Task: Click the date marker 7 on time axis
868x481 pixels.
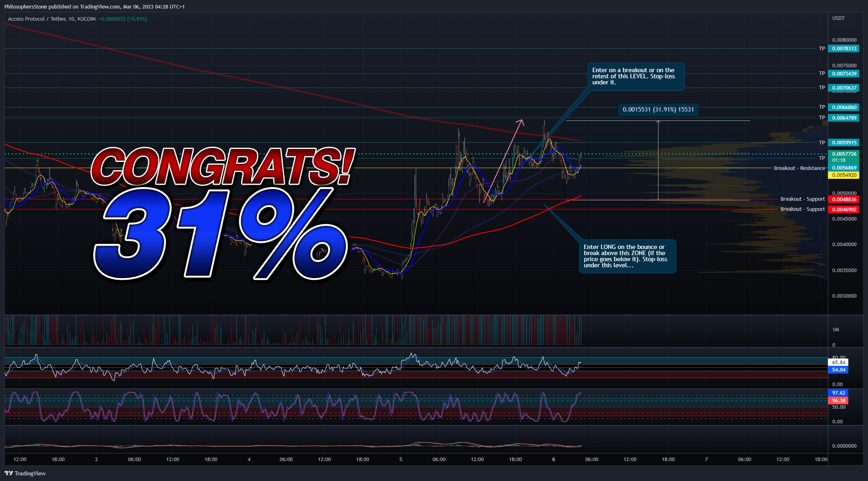Action: 706,460
